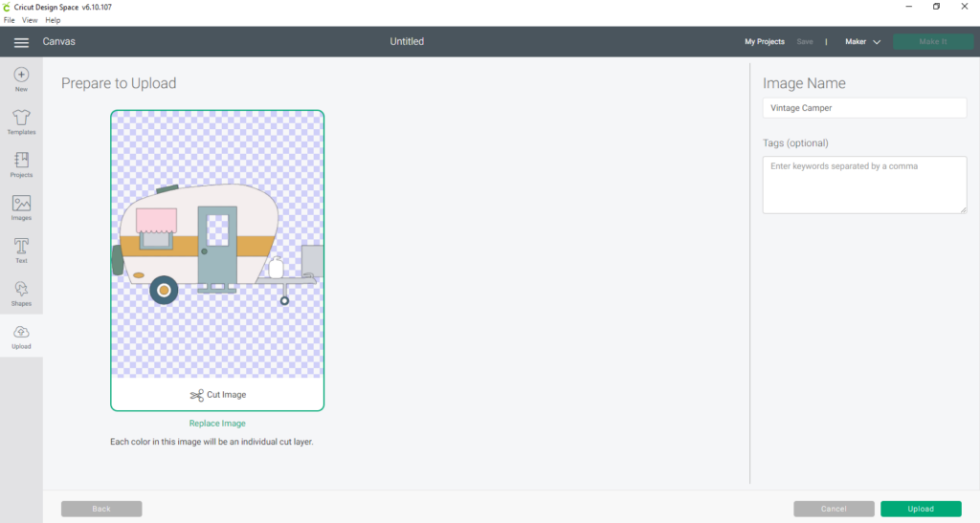Image resolution: width=980 pixels, height=523 pixels.
Task: Expand the Maker machine dropdown
Action: pyautogui.click(x=862, y=42)
